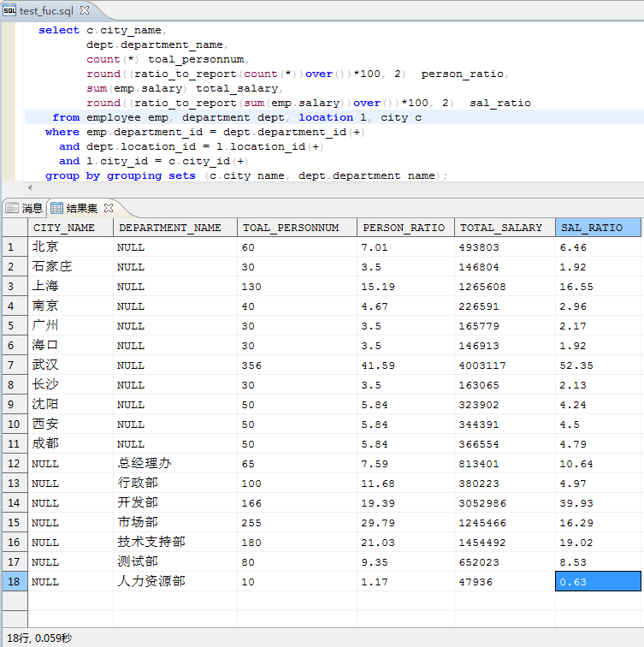Click the SQL file icon on test_fuc.sql tab
Viewport: 644px width, 647px height.
pos(9,11)
